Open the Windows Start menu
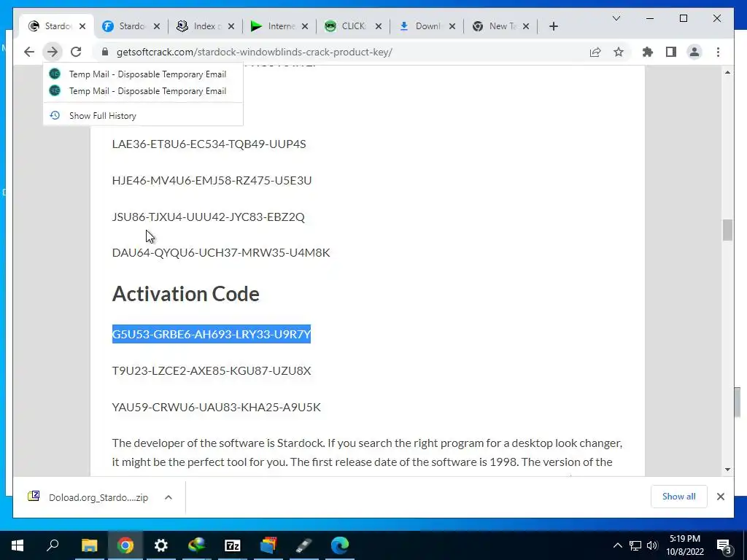This screenshot has width=747, height=560. pos(18,545)
